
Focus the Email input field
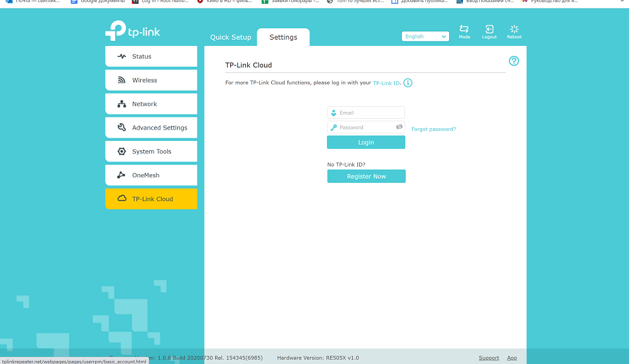coord(366,113)
